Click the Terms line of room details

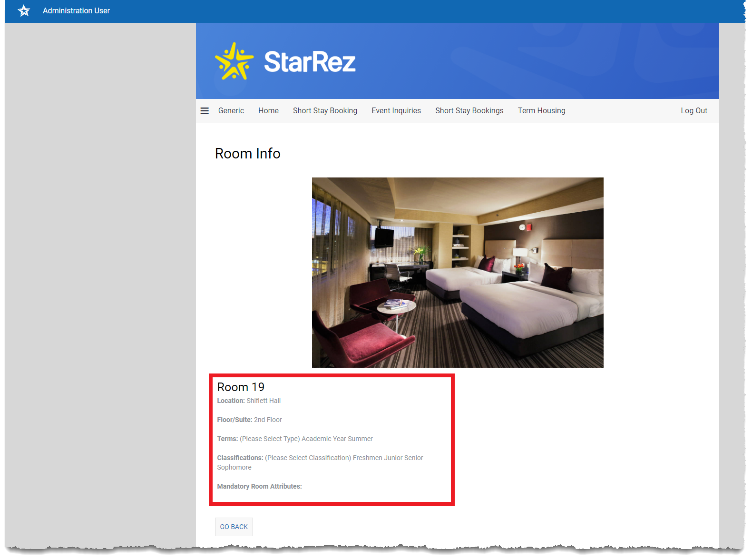[294, 439]
